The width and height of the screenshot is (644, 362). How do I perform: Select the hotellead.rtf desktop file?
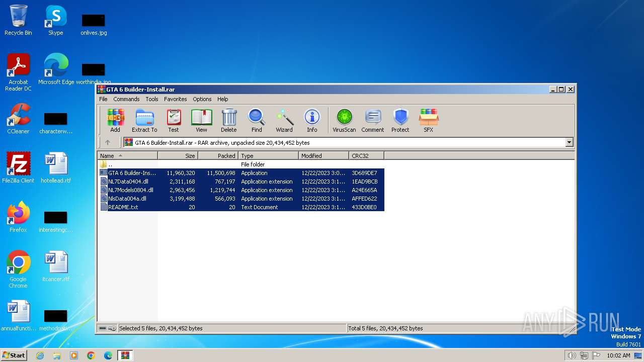[x=56, y=168]
